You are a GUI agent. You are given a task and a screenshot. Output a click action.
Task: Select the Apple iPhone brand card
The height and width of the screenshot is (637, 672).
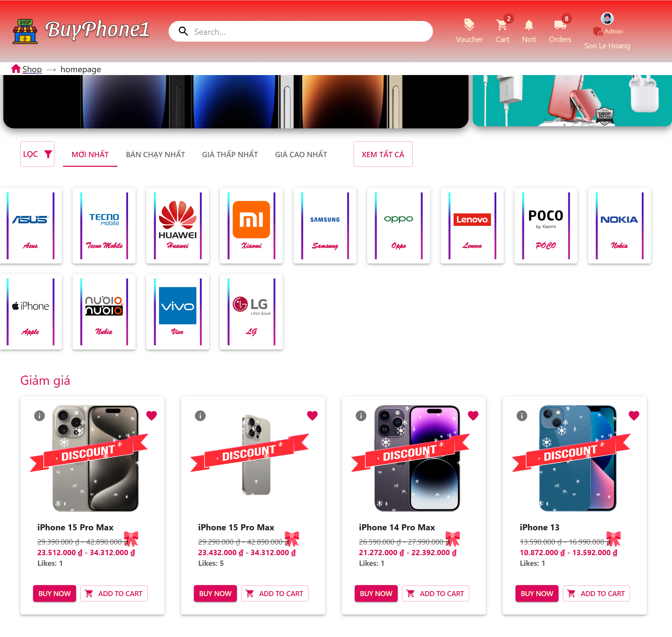pyautogui.click(x=31, y=312)
